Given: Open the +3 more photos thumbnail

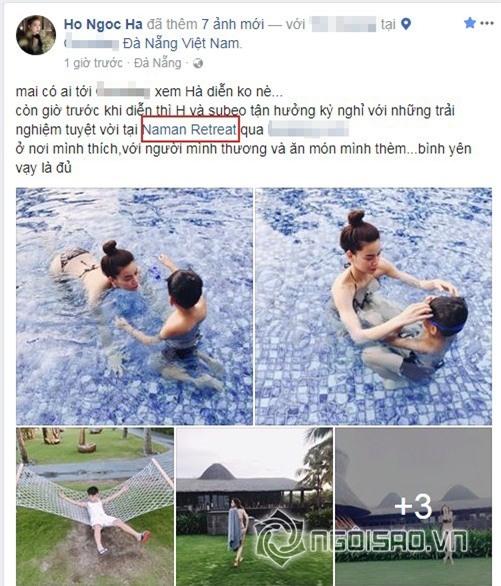Looking at the screenshot, I should [413, 507].
